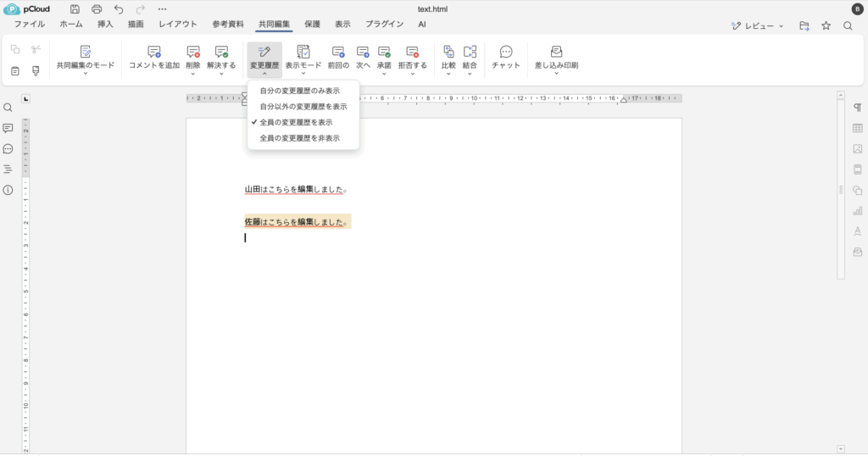Switch to the プラグイン tab
This screenshot has width=868, height=456.
tap(384, 25)
